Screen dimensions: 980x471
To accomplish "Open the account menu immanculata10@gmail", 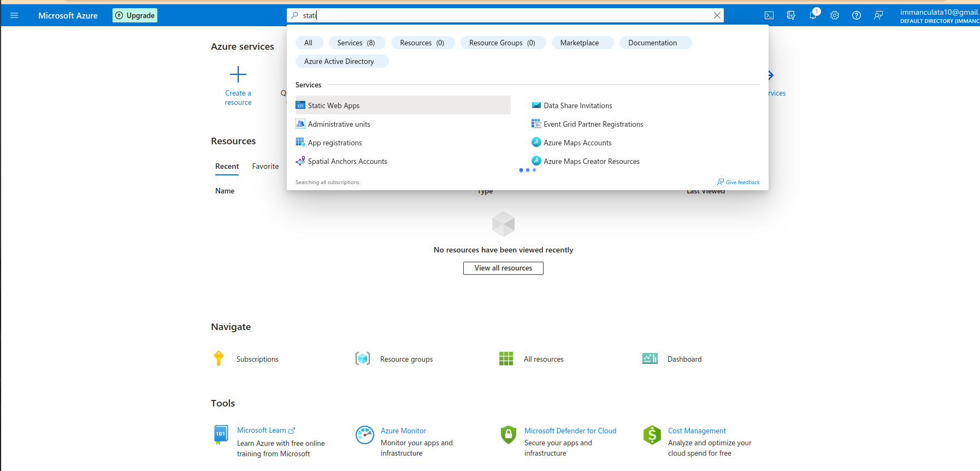I will (940, 16).
